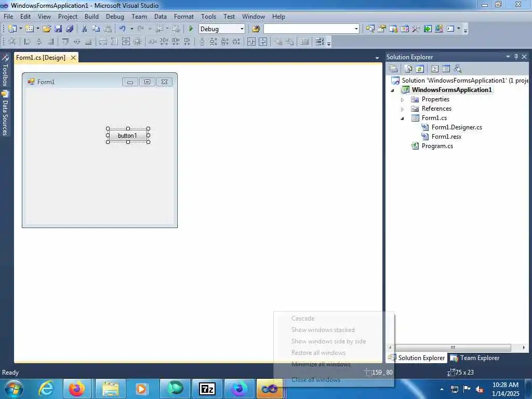Click the Tab Order layout icon
Screen dimensions: 532x399
click(x=320, y=42)
